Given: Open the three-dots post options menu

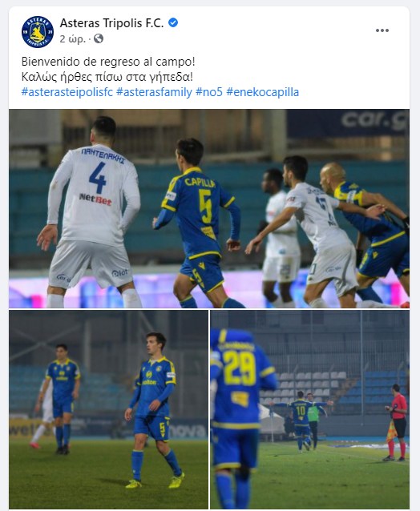Looking at the screenshot, I should tap(382, 30).
